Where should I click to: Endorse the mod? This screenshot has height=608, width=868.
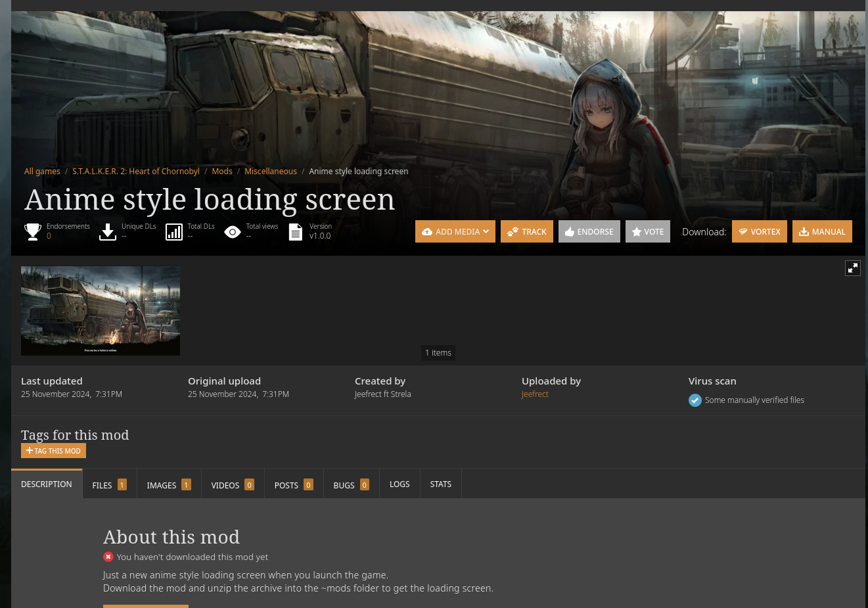[x=589, y=231]
